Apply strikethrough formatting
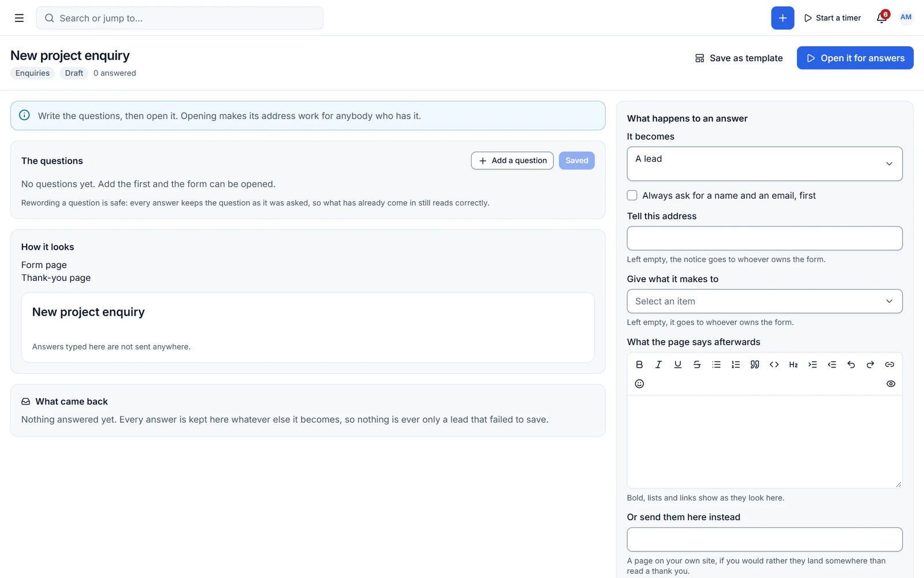924x578 pixels. (697, 364)
